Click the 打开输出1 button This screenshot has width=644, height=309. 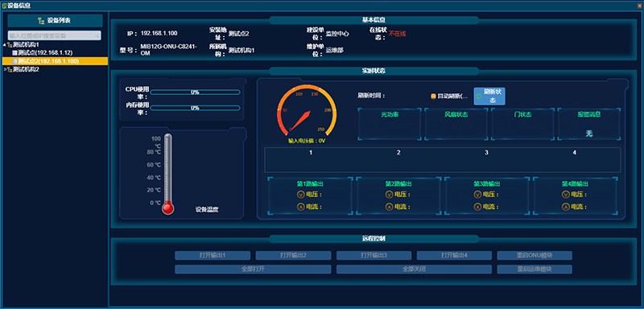click(213, 255)
